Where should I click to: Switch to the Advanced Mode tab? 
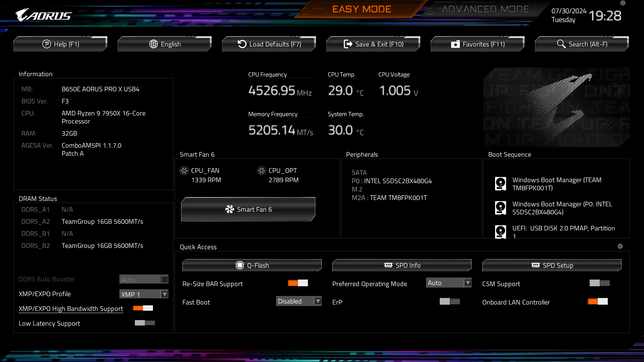(x=485, y=9)
